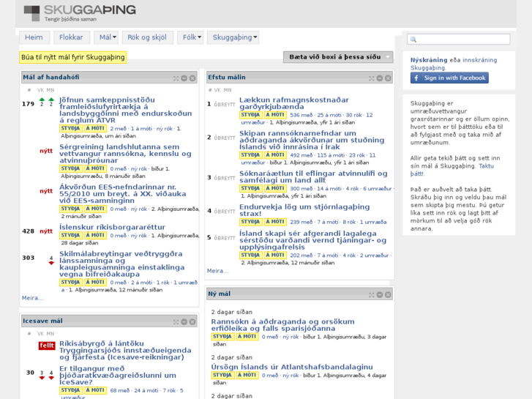
Task: Click STYÐJA for Jöfnun samkeppnisstöðu issue
Action: pos(70,128)
